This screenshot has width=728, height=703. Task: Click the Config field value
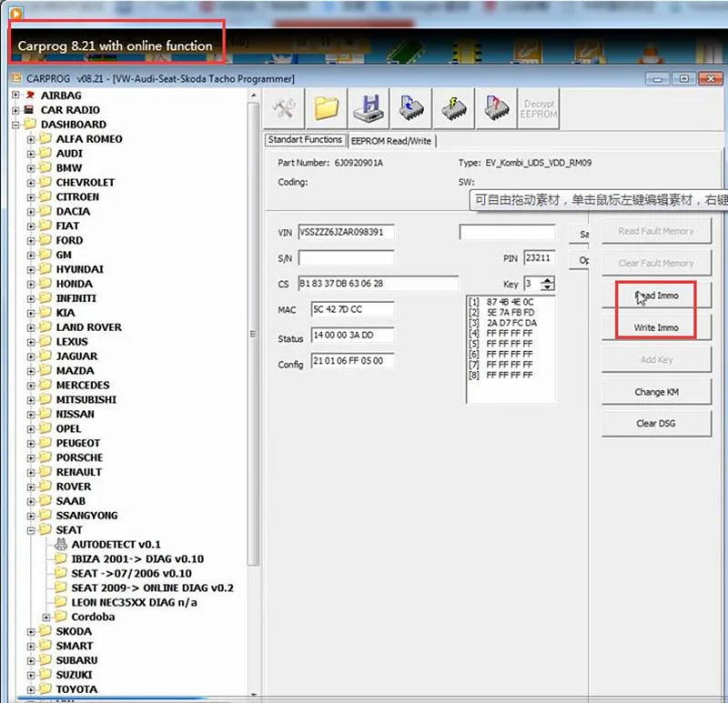click(353, 360)
